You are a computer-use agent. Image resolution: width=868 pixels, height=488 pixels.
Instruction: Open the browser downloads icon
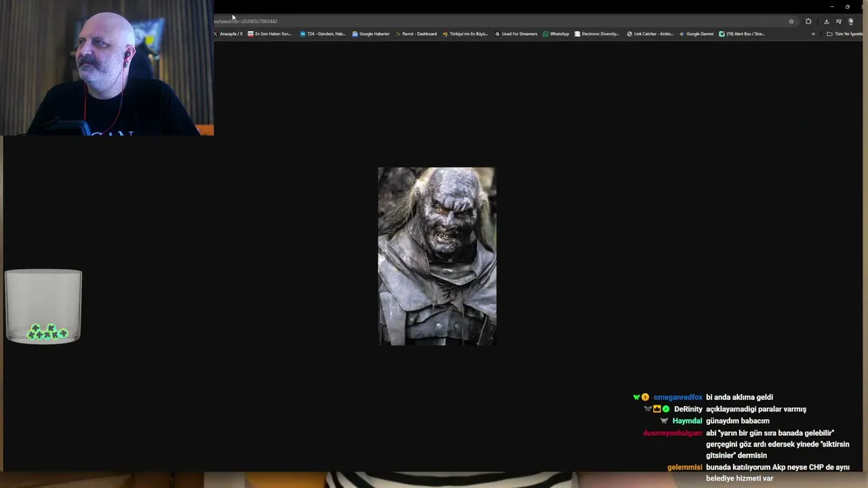click(x=826, y=22)
